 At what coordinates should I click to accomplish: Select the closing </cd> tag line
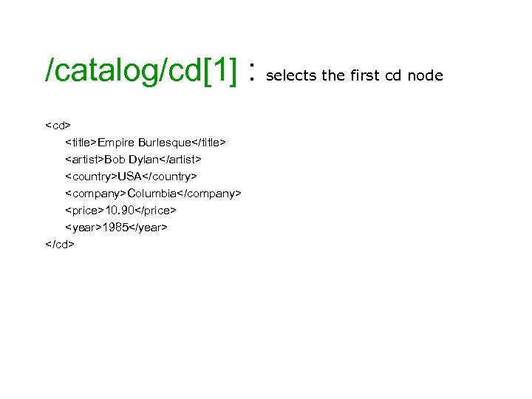(60, 245)
